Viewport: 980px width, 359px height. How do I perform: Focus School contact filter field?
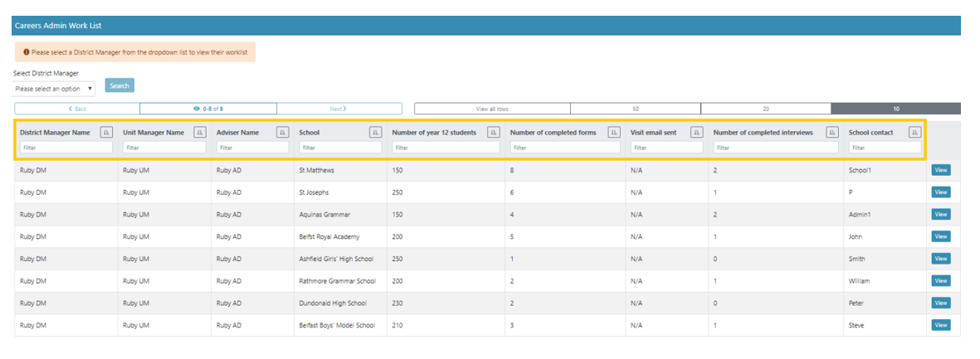885,148
